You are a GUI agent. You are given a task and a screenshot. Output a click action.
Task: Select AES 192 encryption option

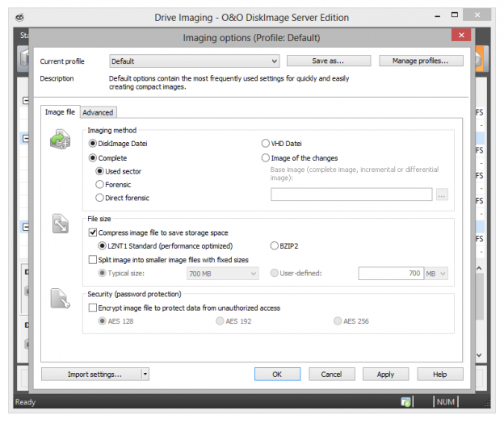(220, 320)
